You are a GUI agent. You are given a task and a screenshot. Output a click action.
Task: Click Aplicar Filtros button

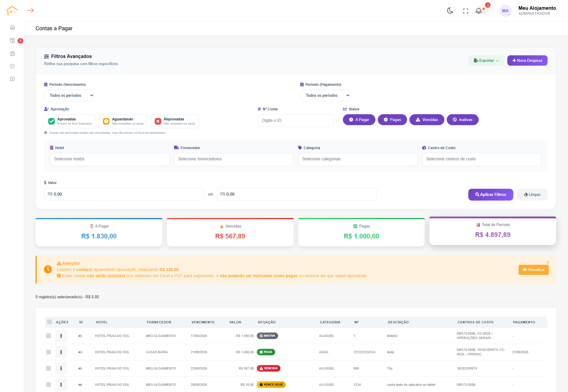[491, 194]
